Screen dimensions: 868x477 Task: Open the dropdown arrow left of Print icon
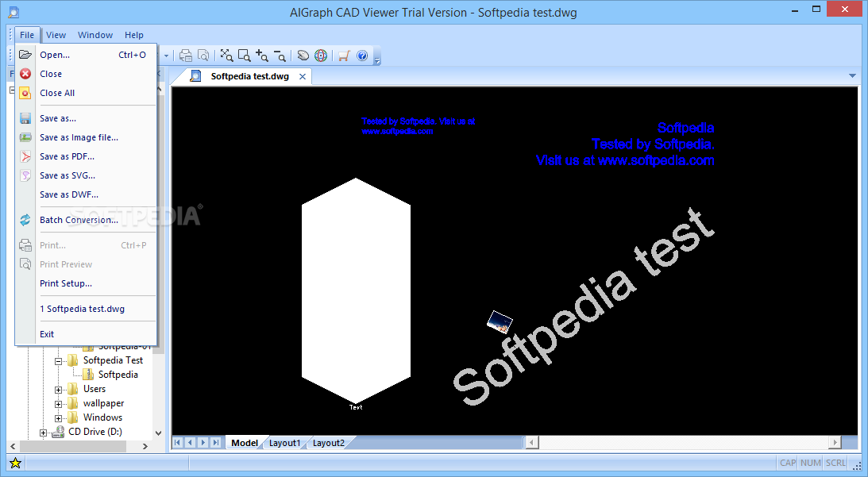[x=165, y=56]
